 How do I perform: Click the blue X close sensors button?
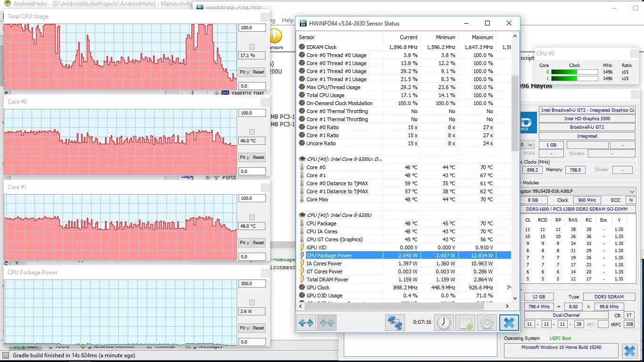(x=509, y=323)
